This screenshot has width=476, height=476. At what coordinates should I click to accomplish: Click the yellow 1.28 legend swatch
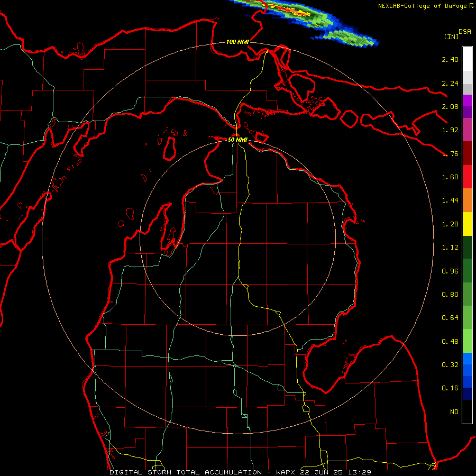pos(467,224)
